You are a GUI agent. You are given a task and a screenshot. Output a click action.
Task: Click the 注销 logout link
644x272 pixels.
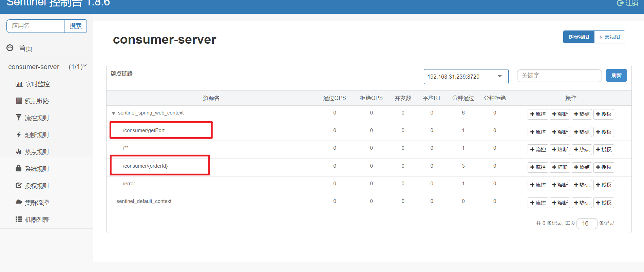pos(627,3)
